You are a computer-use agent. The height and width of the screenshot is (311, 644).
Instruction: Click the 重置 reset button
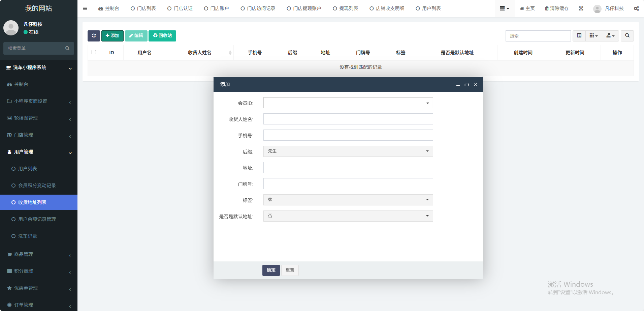pos(290,270)
